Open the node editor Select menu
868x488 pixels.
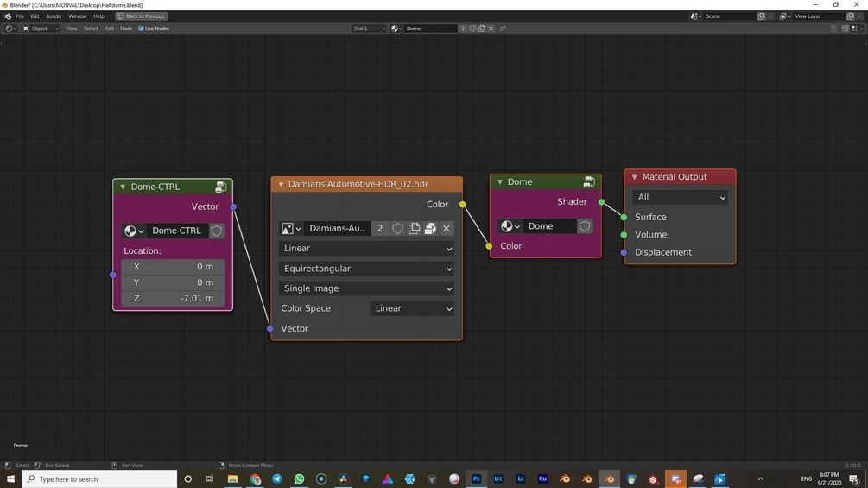point(91,29)
